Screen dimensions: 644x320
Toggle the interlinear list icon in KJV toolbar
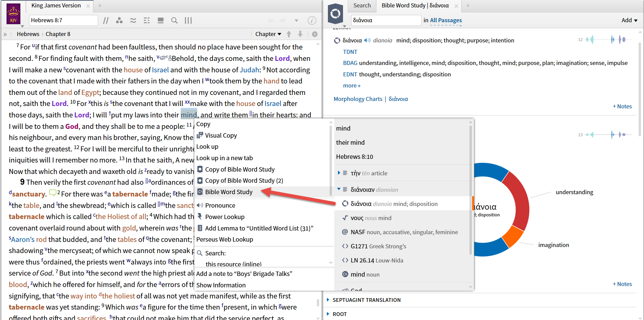coord(147,21)
